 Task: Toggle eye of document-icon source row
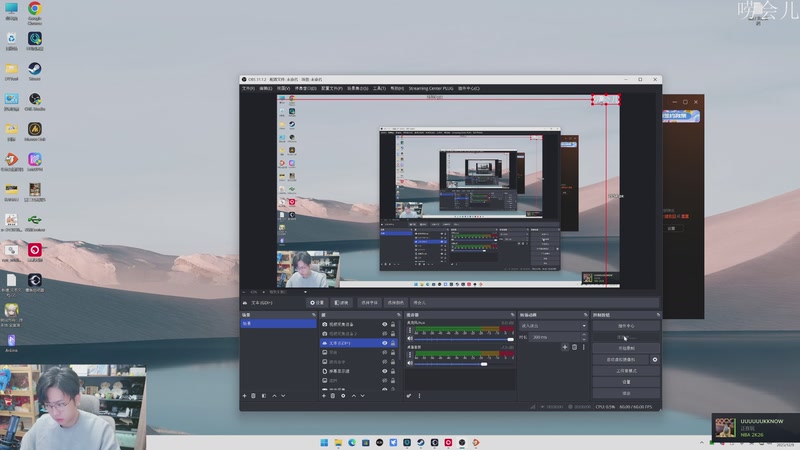click(385, 371)
